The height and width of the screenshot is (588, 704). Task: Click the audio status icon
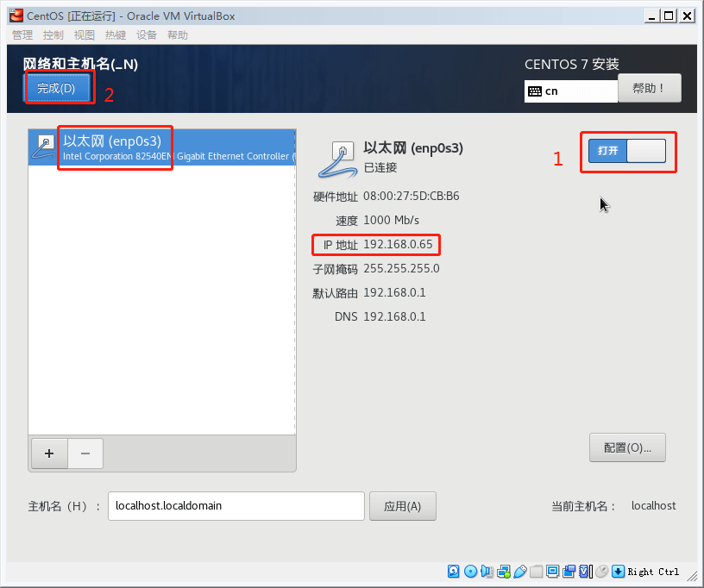[487, 572]
